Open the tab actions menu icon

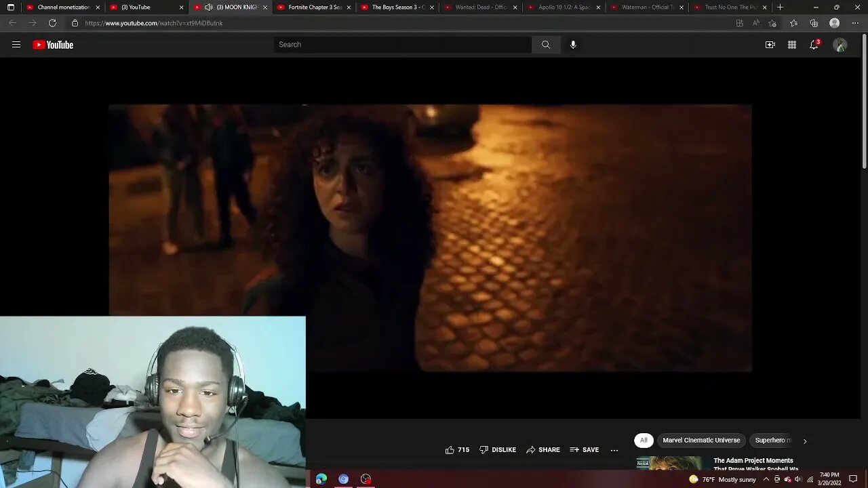click(x=11, y=7)
